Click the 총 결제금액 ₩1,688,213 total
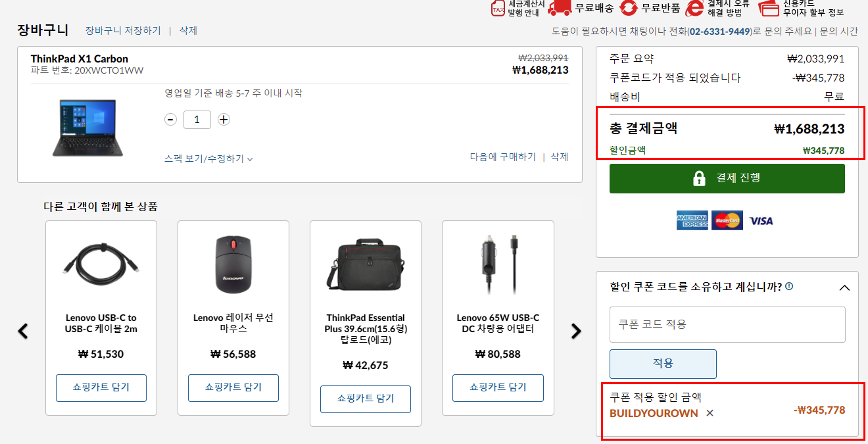The image size is (868, 444). 809,129
